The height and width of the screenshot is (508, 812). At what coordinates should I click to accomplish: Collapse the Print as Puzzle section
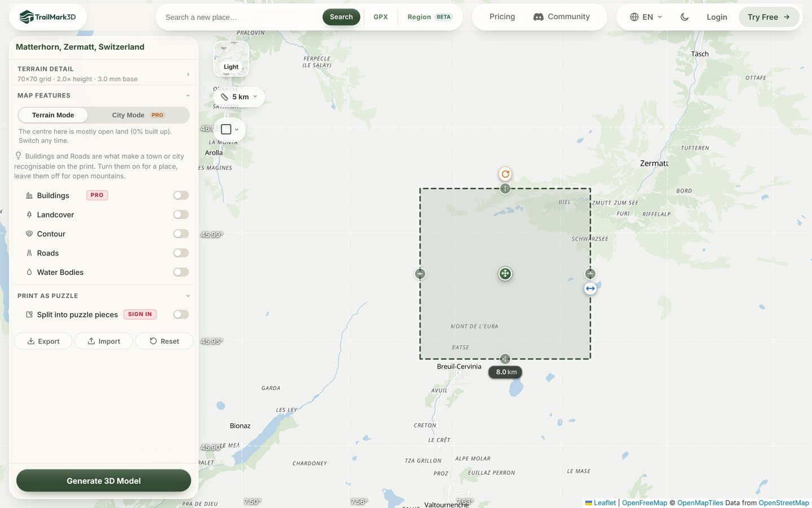point(104,296)
